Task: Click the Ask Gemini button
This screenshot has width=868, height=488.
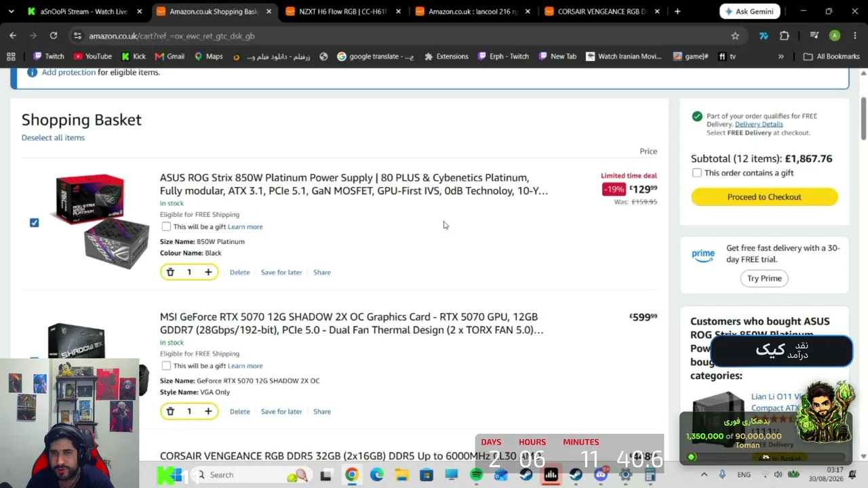Action: 750,12
